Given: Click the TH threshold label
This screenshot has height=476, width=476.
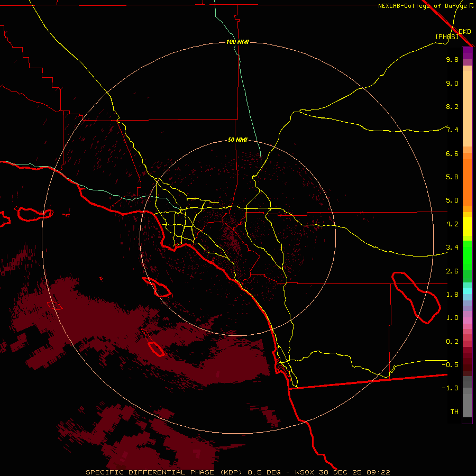Looking at the screenshot, I should click(x=454, y=411).
